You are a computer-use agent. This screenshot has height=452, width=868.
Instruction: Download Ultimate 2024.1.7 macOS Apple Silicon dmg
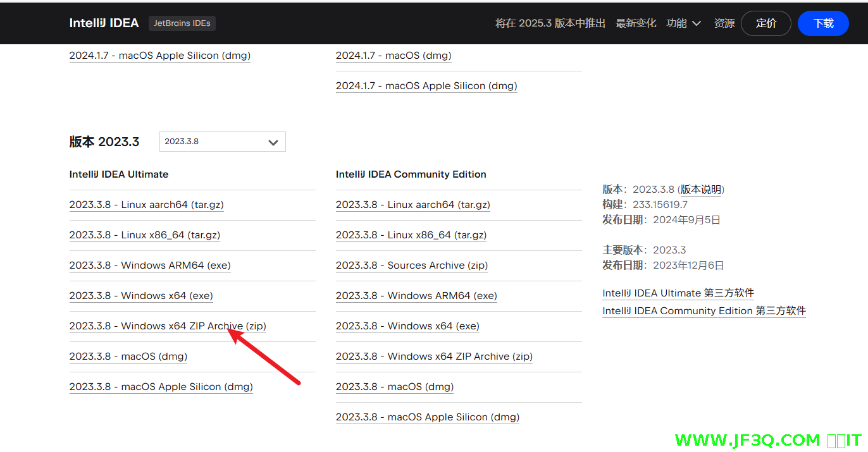pos(160,56)
